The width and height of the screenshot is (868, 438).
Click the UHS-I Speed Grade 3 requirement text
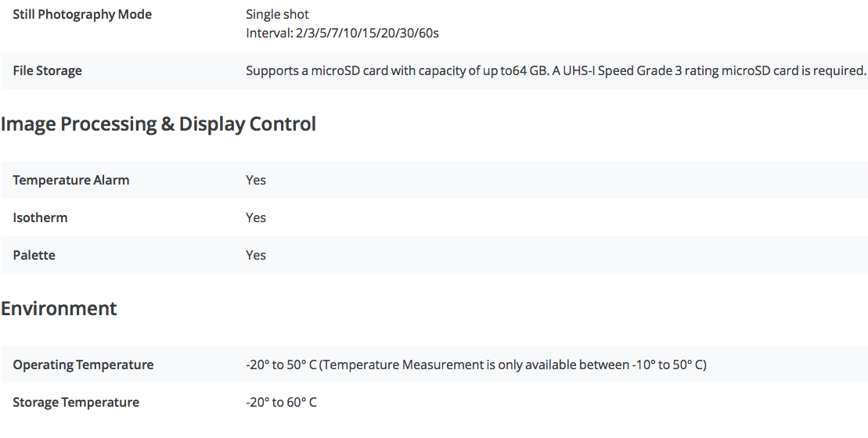click(x=710, y=71)
